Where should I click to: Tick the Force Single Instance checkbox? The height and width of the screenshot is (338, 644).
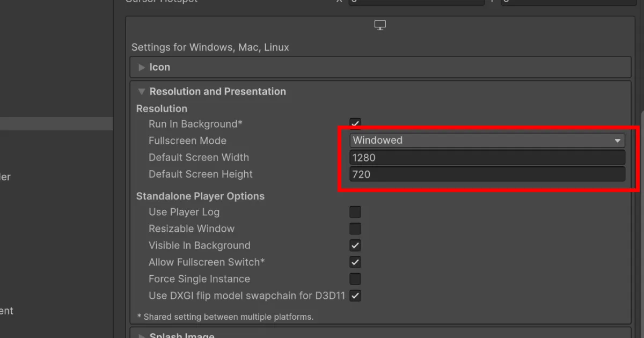(355, 279)
